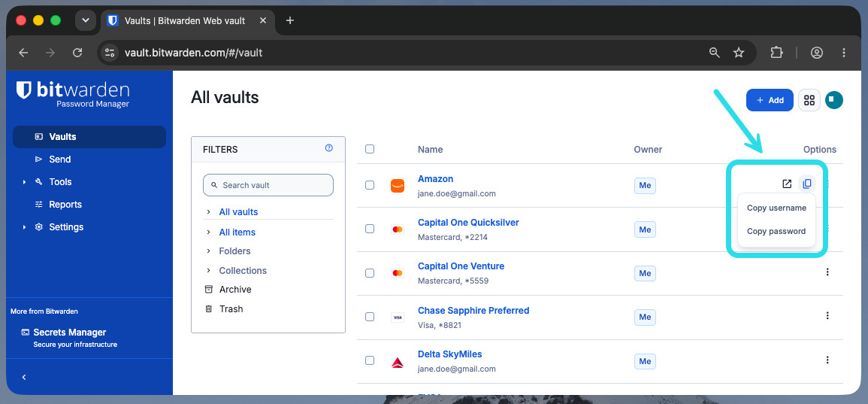The image size is (868, 404).
Task: Open a new browser tab
Action: tap(289, 20)
